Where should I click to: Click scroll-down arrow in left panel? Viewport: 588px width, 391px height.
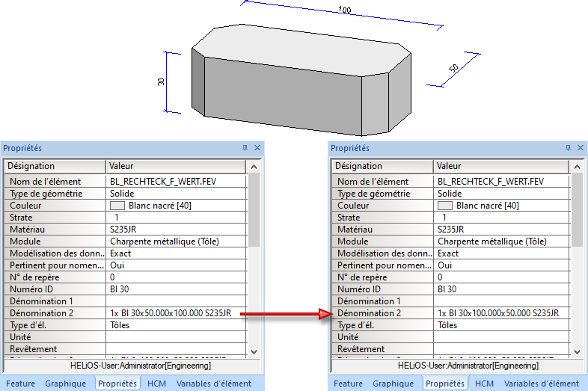coord(254,351)
